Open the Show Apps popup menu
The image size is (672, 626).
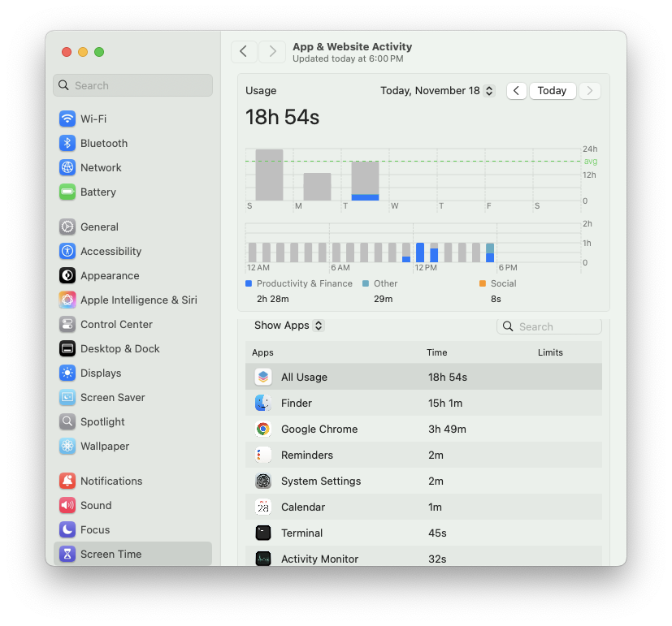coord(288,326)
